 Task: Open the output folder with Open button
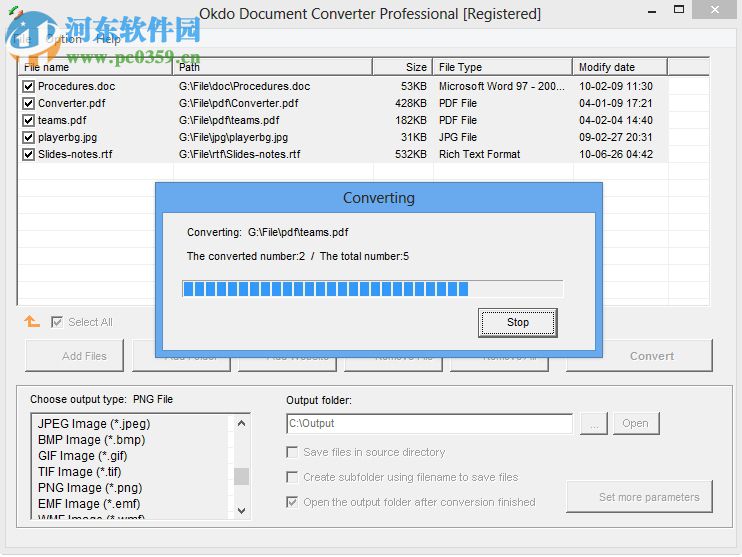click(x=636, y=423)
